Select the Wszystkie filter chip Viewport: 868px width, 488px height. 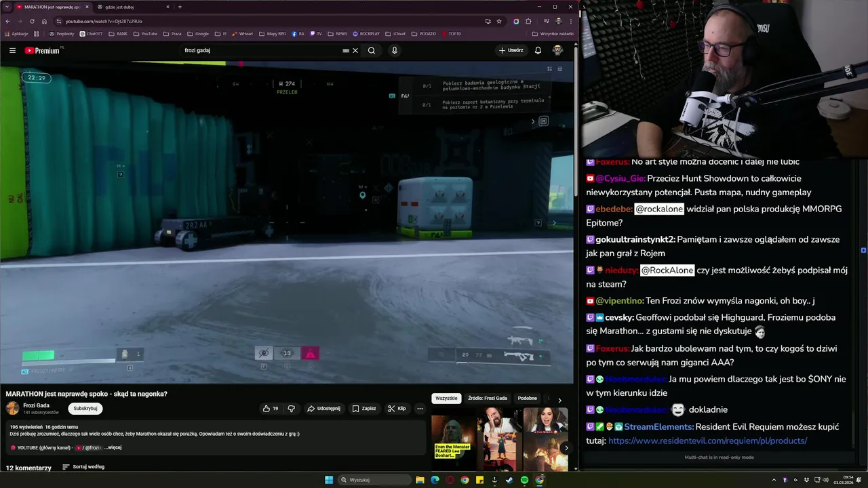446,399
